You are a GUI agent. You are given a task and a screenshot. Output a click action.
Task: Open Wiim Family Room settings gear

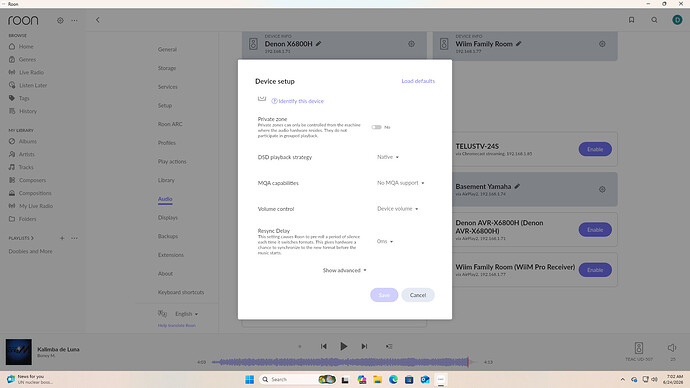tap(602, 44)
